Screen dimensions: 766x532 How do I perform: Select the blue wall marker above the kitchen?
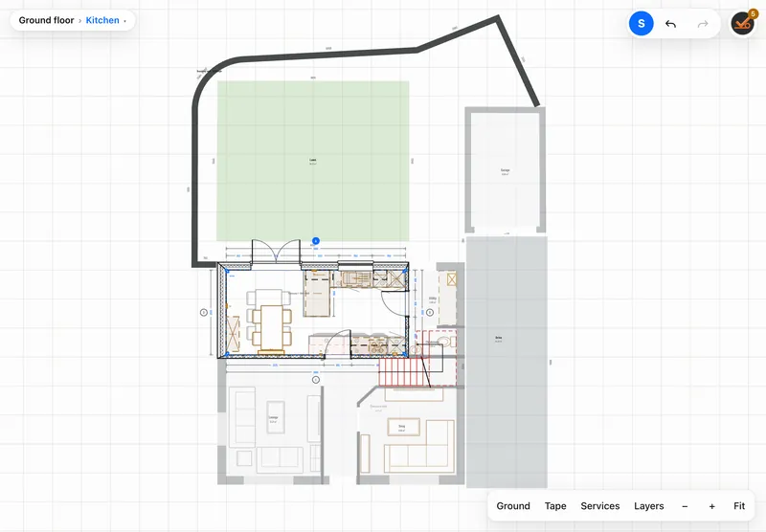click(316, 241)
